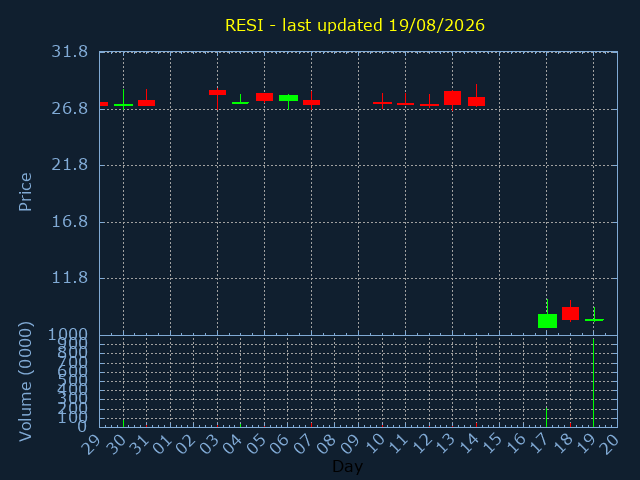The width and height of the screenshot is (640, 480).
Task: Click the green volume bar on day 17
Action: tap(547, 417)
